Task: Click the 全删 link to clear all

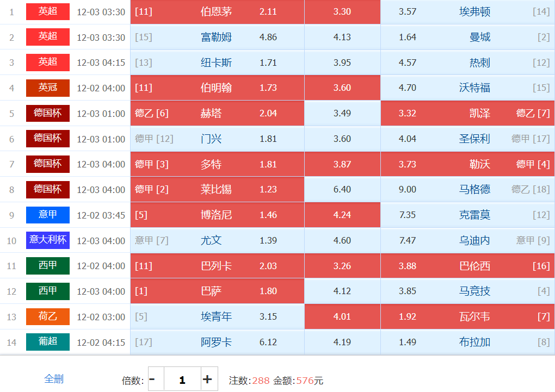Action: coord(54,379)
